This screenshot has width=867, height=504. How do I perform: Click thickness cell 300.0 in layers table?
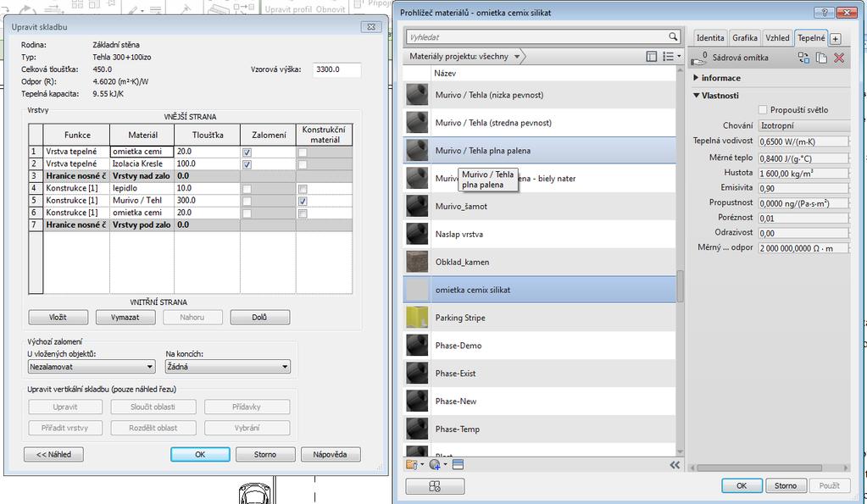click(x=208, y=200)
